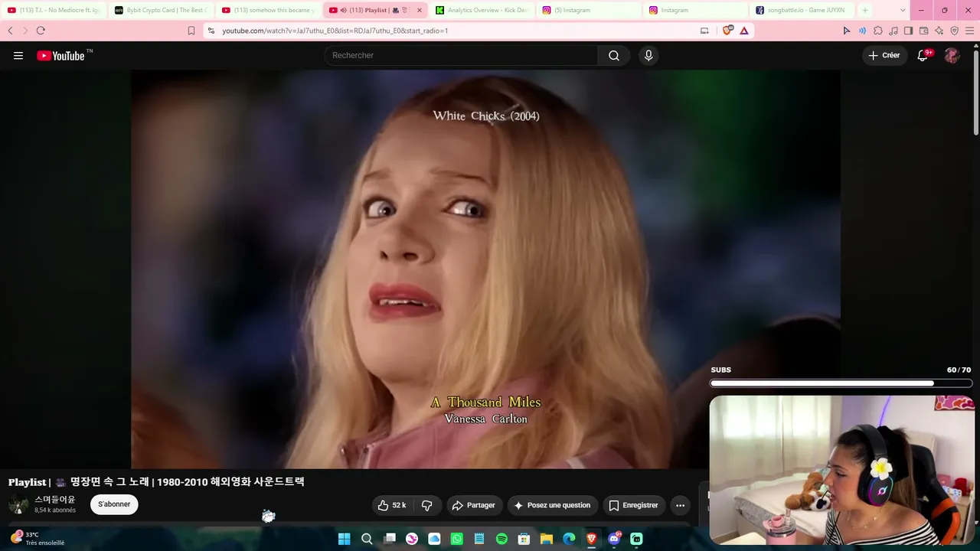Viewport: 980px width, 551px height.
Task: Click the cast/install screen icon in address bar
Action: [x=704, y=31]
